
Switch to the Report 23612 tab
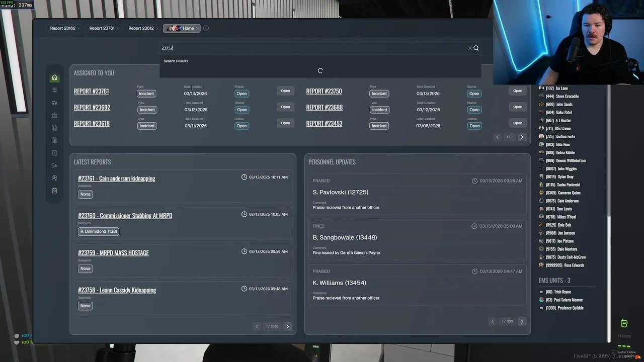[141, 28]
